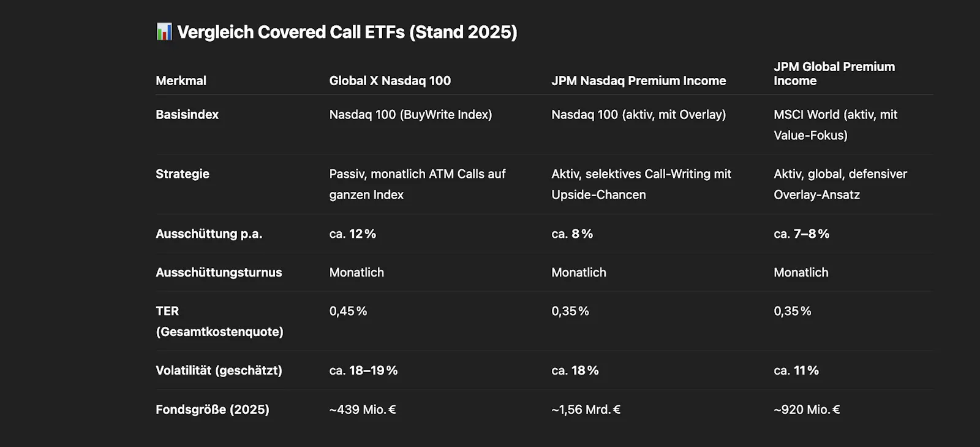Image resolution: width=980 pixels, height=447 pixels.
Task: Click the JPM Global Premium Income header
Action: [x=834, y=74]
